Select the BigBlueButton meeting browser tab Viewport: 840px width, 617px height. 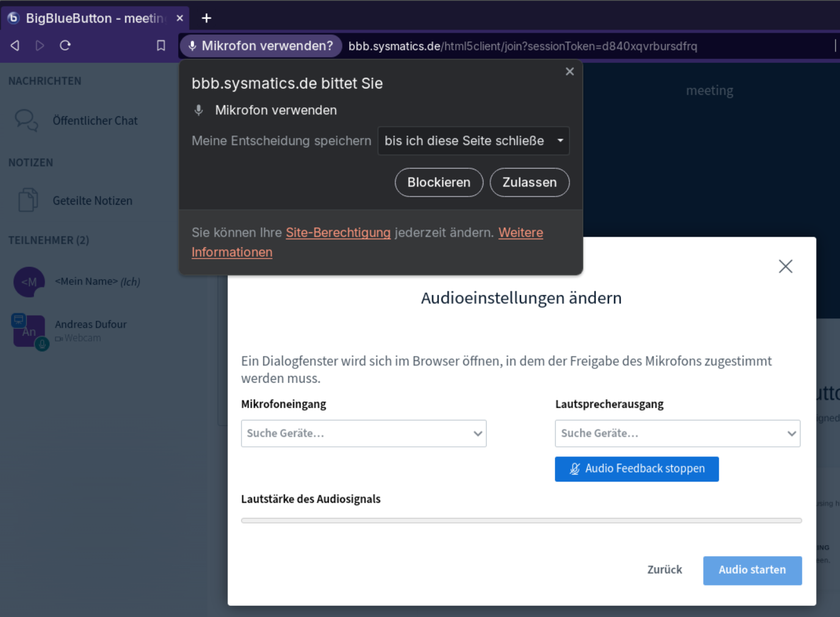[94, 18]
